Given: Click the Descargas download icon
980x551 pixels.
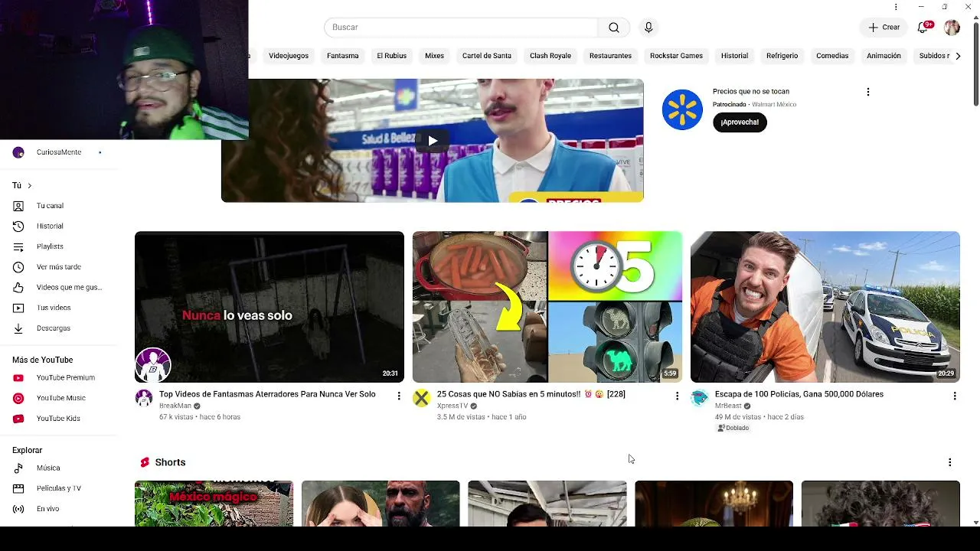Looking at the screenshot, I should pos(18,328).
